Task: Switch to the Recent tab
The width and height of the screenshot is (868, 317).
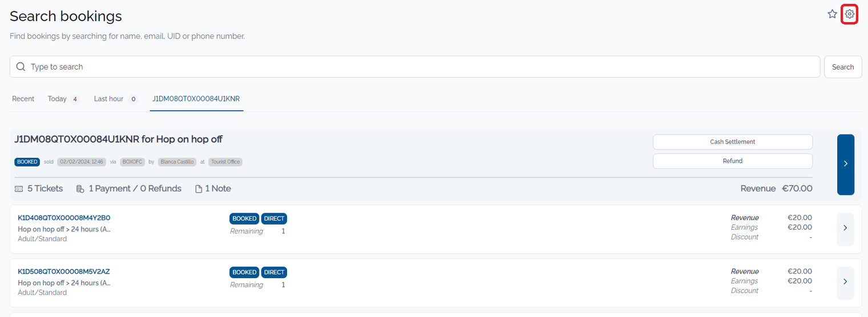Action: [x=23, y=99]
